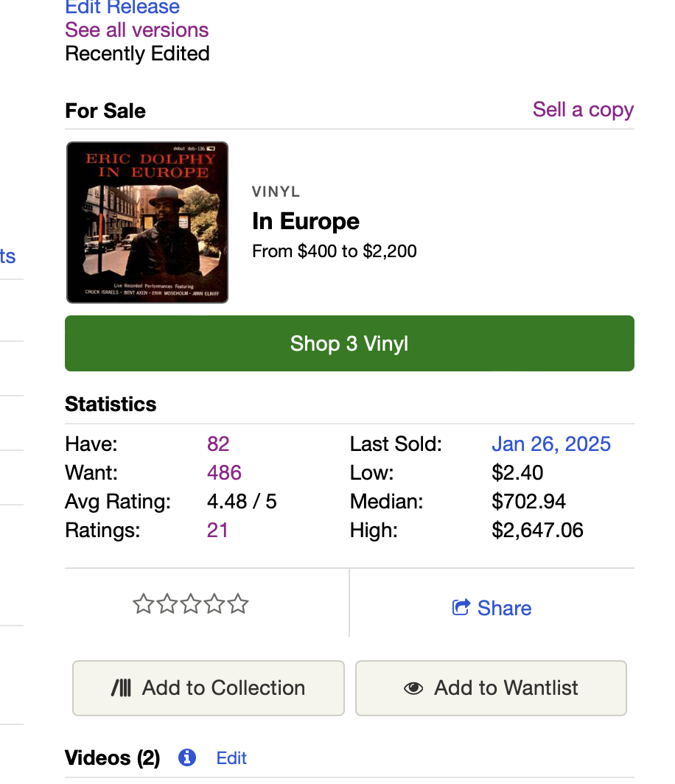This screenshot has width=675, height=784.
Task: Open the Videos info icon
Action: (187, 757)
